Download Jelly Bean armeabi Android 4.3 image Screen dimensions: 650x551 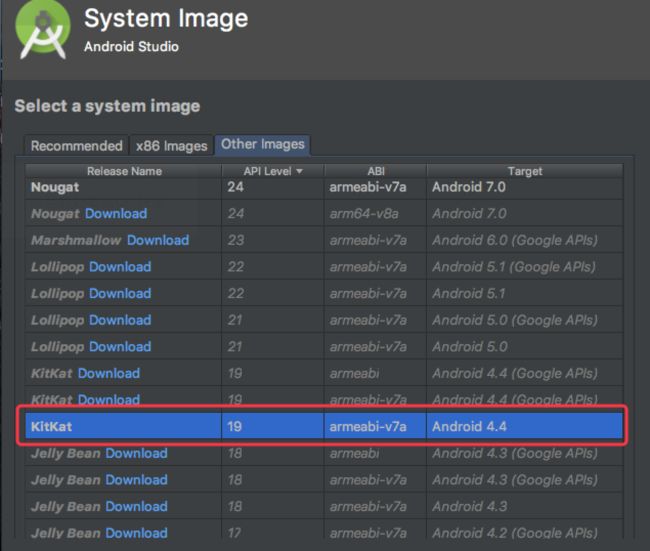(136, 453)
